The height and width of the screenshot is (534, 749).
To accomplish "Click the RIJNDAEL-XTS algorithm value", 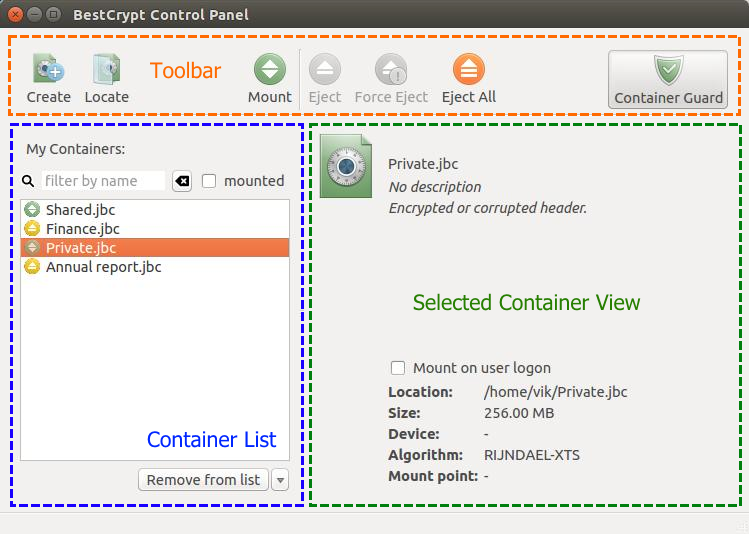I will (x=532, y=455).
